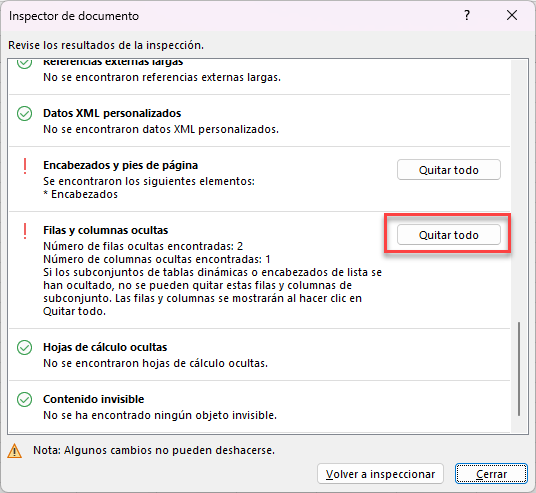
Task: Click the partially visible checkmark for Referencias externas
Action: pyautogui.click(x=25, y=64)
